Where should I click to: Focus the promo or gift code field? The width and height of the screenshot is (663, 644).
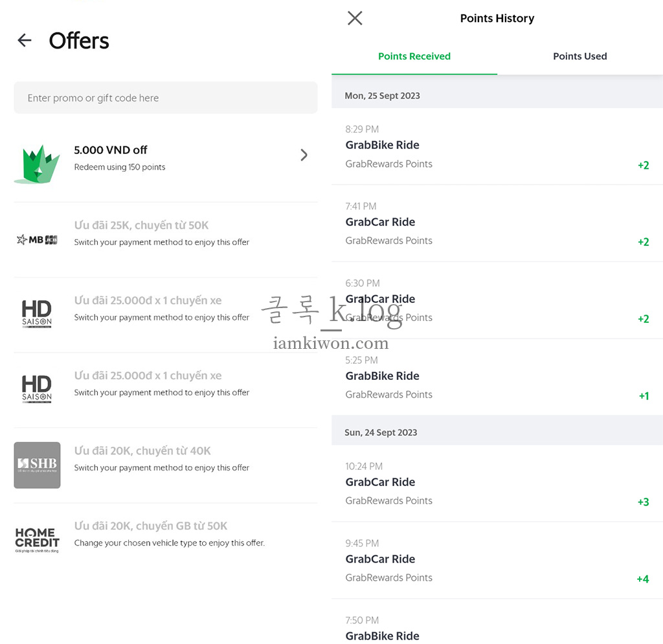coord(165,98)
